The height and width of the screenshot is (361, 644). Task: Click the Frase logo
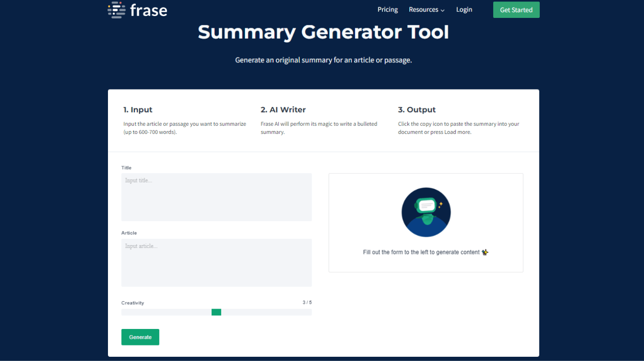click(137, 10)
